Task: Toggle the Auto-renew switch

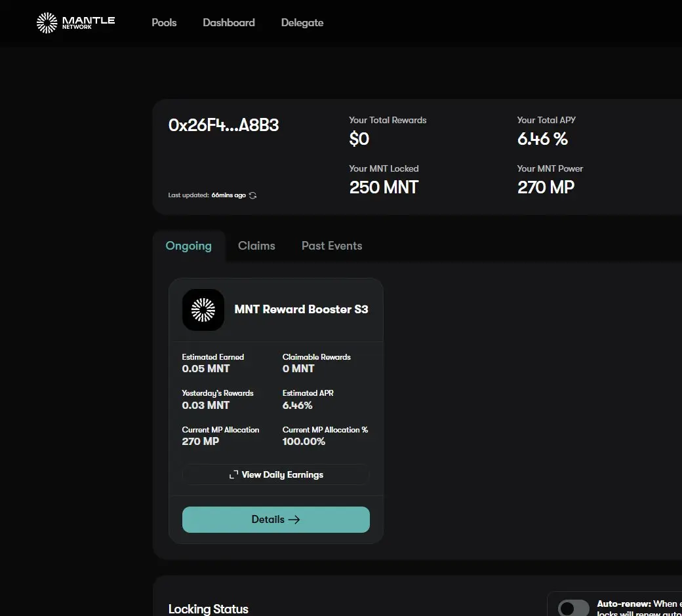Action: coord(573,608)
